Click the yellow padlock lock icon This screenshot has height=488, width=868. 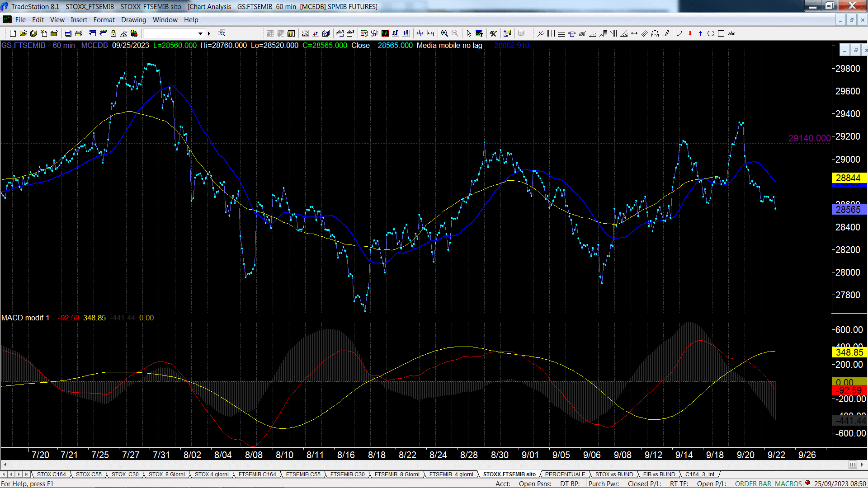coord(113,33)
